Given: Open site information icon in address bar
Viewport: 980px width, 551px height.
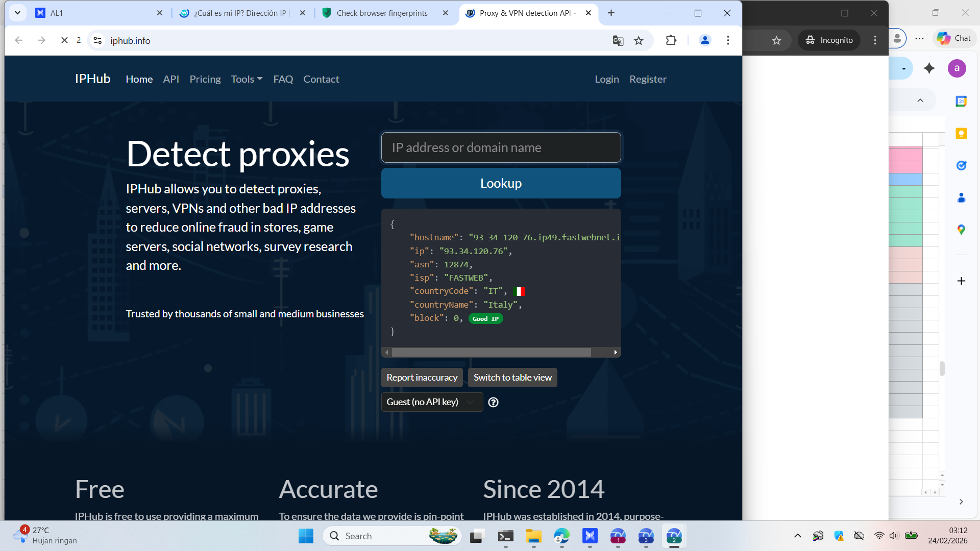Looking at the screenshot, I should pos(97,40).
